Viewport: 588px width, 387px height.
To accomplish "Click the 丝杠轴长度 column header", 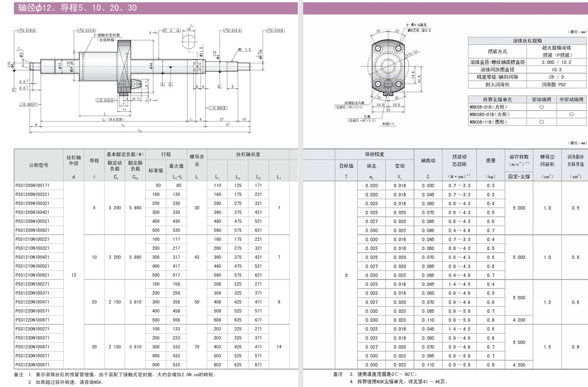I will coord(248,154).
